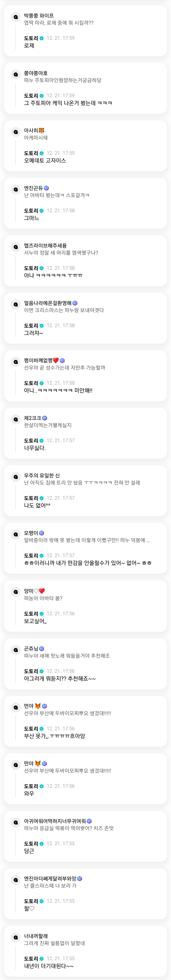Screen dimensions: 171x980
Task: Click the profile avatar of 박쫑쫑 와이프
Action: 16,17
